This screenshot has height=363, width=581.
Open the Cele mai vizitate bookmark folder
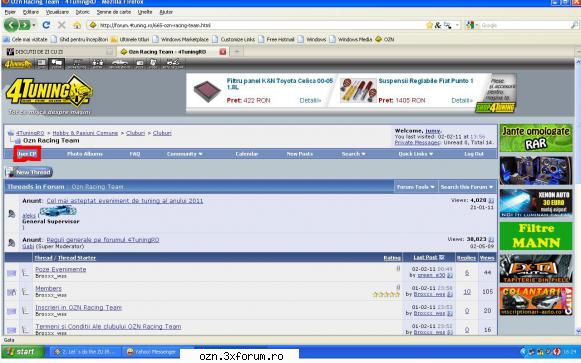(25, 39)
